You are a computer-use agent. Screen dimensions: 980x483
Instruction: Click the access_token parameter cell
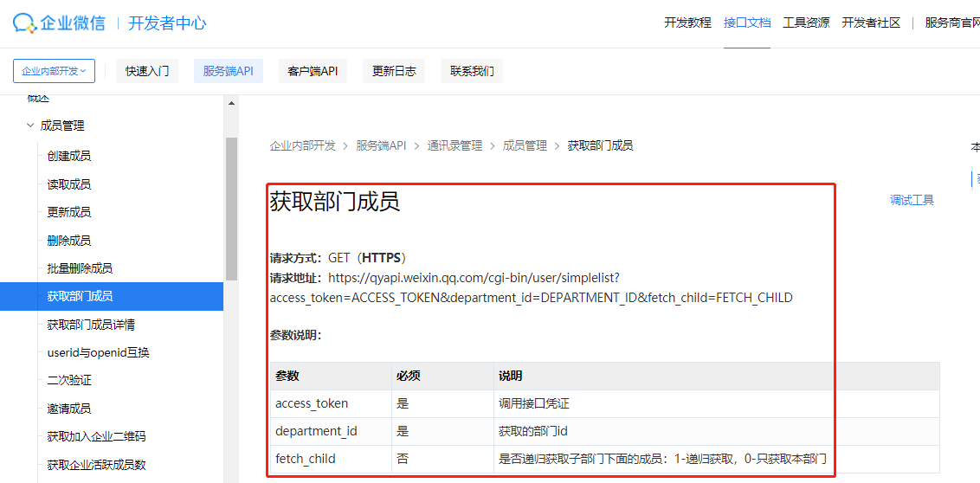pos(332,403)
